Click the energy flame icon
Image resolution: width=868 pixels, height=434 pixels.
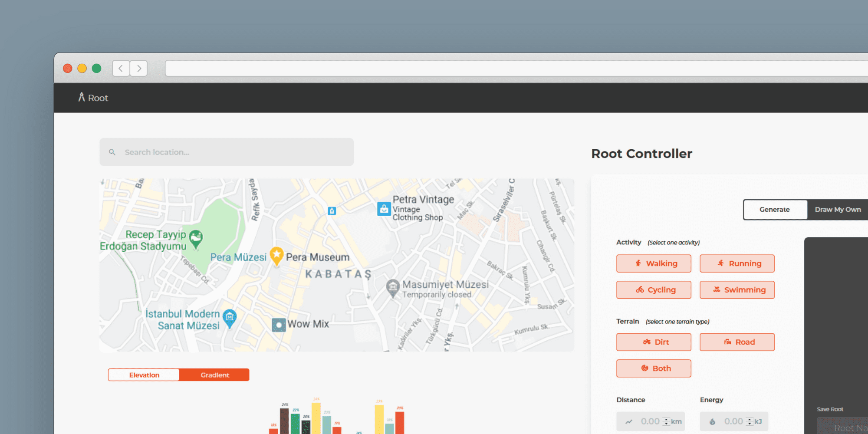(x=712, y=421)
